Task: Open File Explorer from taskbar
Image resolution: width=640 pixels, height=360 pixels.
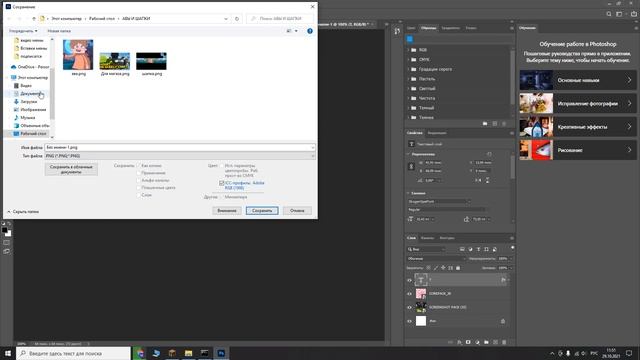Action: (x=188, y=353)
